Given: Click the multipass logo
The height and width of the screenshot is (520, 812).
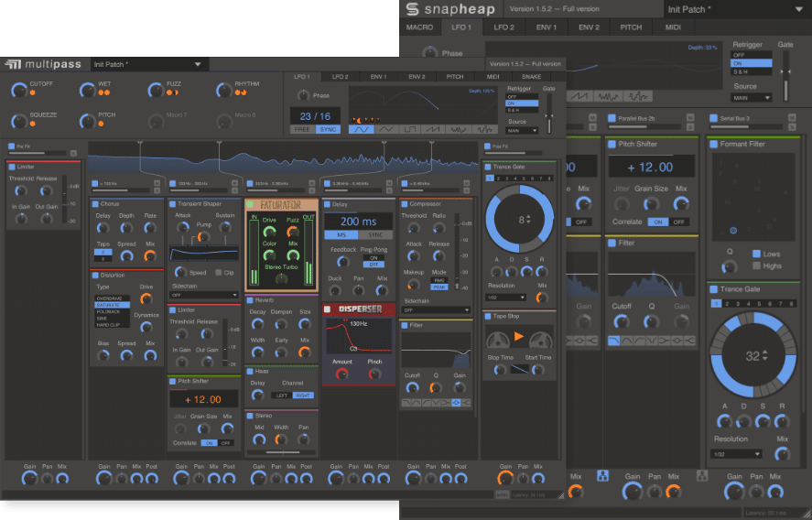Looking at the screenshot, I should pyautogui.click(x=43, y=64).
